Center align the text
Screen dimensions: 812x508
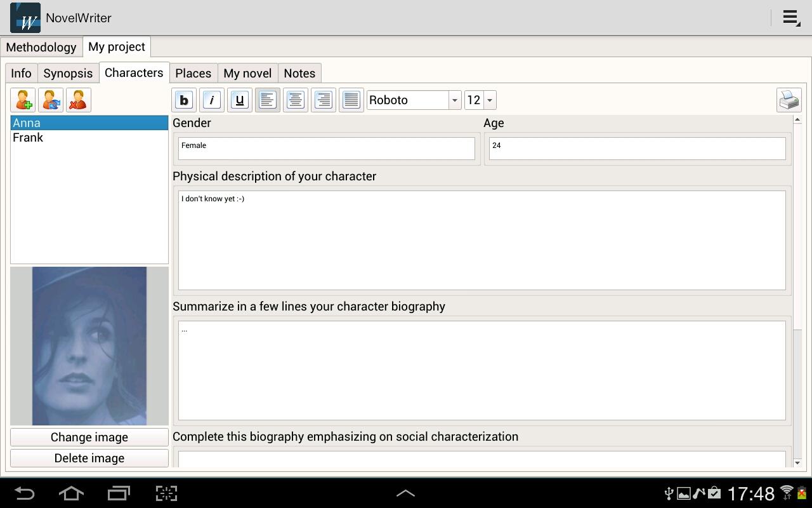[296, 100]
